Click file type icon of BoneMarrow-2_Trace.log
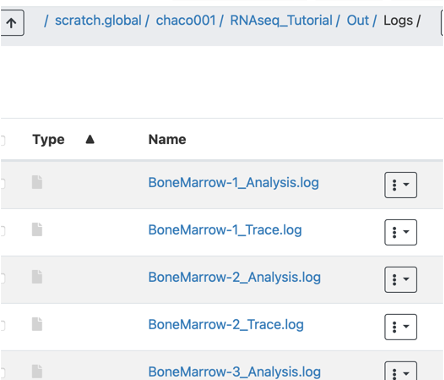Image resolution: width=444 pixels, height=380 pixels. 37,324
